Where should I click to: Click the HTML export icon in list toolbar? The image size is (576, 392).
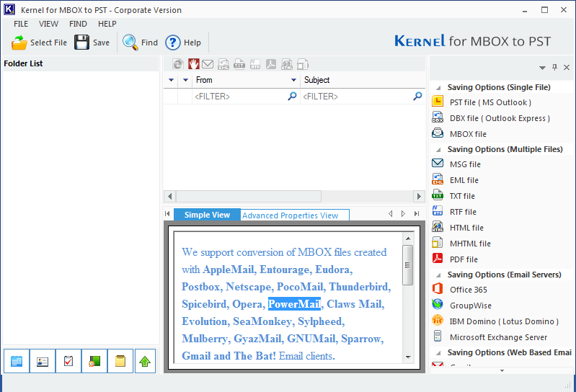pos(287,64)
